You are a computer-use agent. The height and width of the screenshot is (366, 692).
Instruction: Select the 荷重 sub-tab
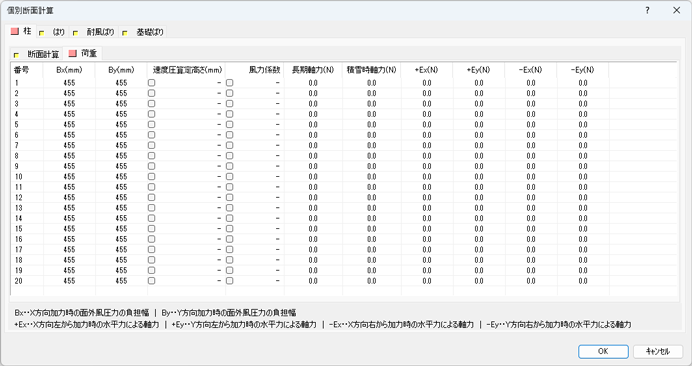[x=83, y=53]
